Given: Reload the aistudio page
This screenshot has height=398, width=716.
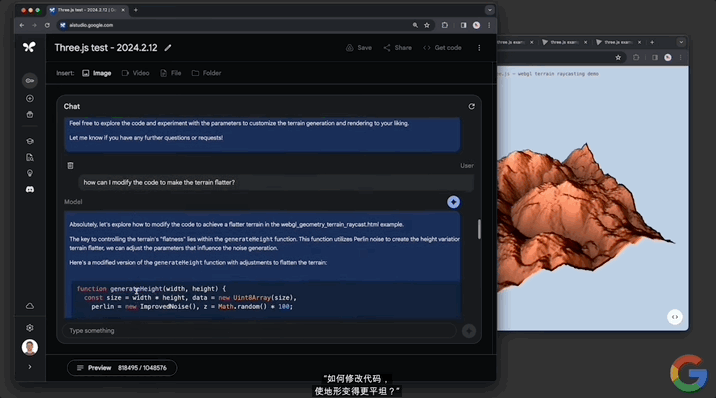Looking at the screenshot, I should pyautogui.click(x=47, y=25).
